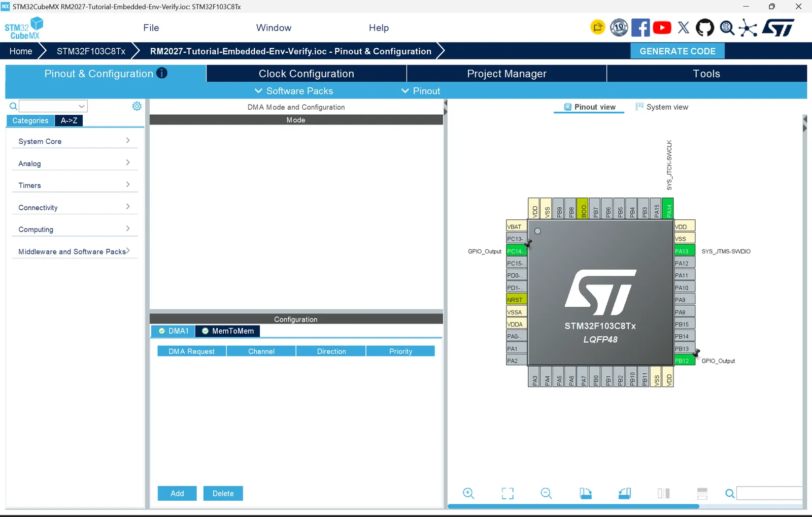Viewport: 812px width, 517px height.
Task: Click the GENERATE CODE button
Action: click(x=678, y=51)
